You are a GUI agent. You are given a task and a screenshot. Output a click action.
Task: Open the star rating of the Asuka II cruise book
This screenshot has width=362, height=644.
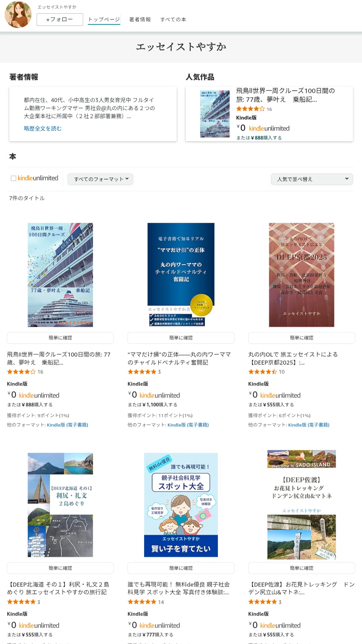tap(21, 372)
